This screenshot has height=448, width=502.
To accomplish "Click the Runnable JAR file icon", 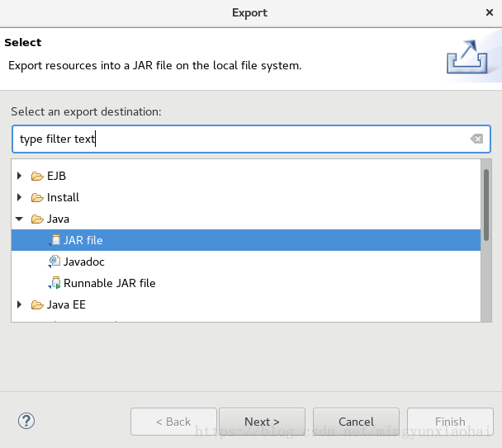I will 54,283.
